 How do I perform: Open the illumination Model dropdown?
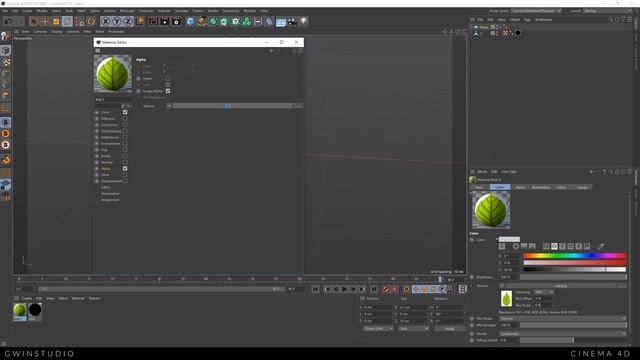tap(563, 333)
